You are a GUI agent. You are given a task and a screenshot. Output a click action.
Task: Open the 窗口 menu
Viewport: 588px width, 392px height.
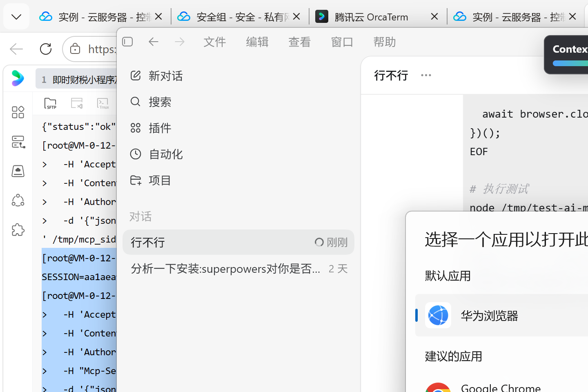342,42
